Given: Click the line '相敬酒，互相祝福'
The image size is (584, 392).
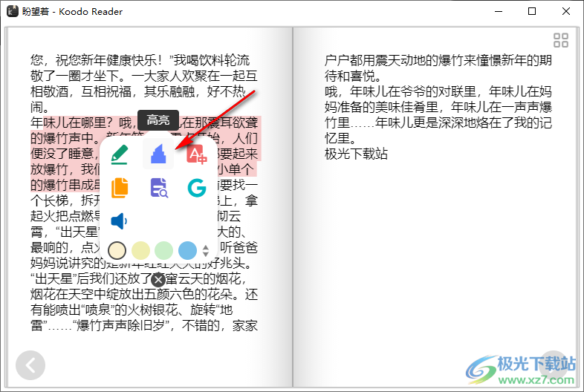Looking at the screenshot, I should pos(137,91).
